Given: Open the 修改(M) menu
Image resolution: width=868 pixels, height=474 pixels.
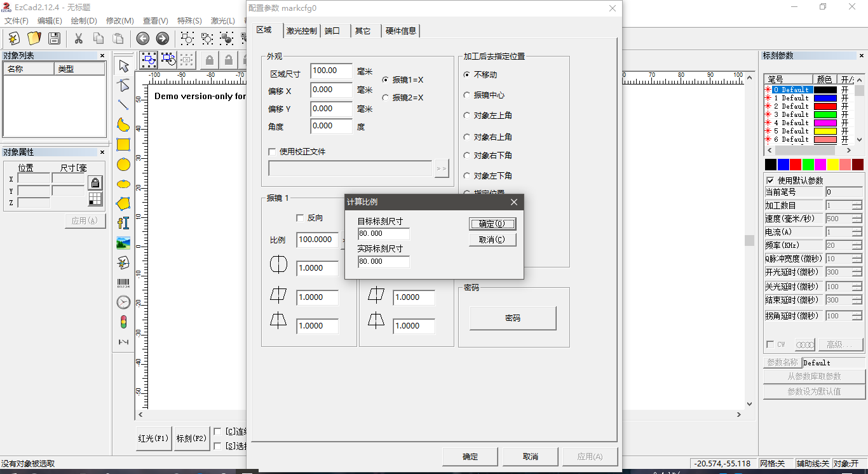Looking at the screenshot, I should tap(119, 21).
